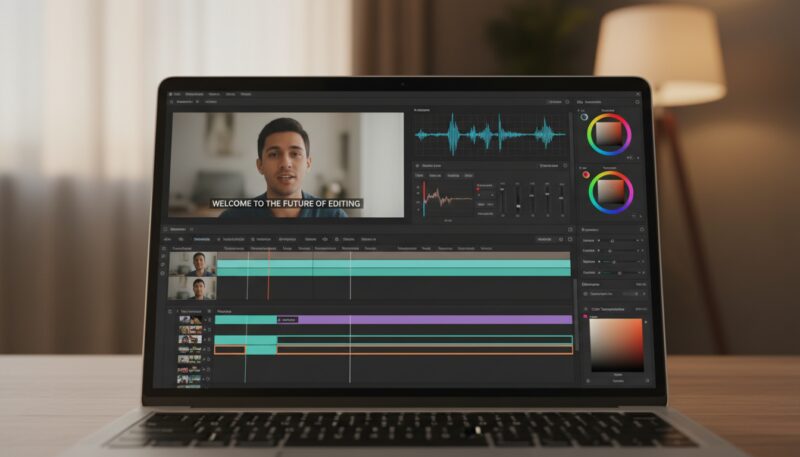
Task: Click the first slider below the color wheels
Action: point(619,240)
